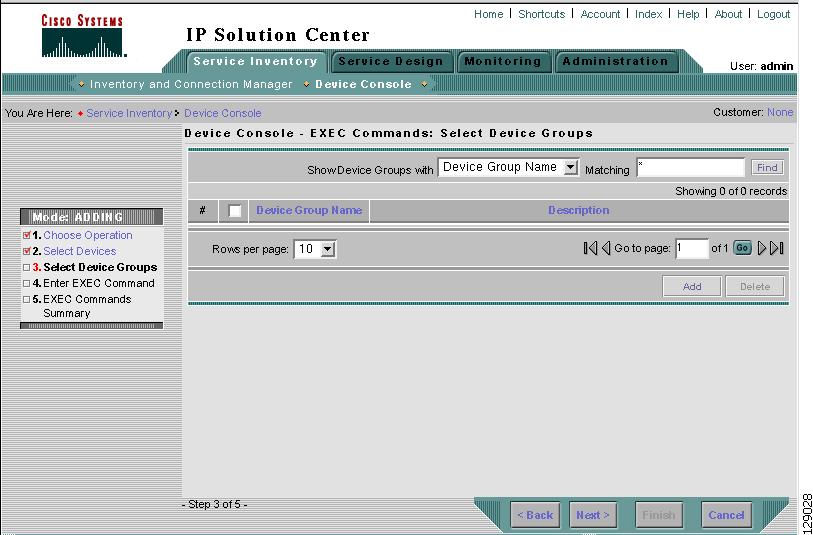Go to last page arrow icon
This screenshot has width=813, height=535.
(777, 248)
